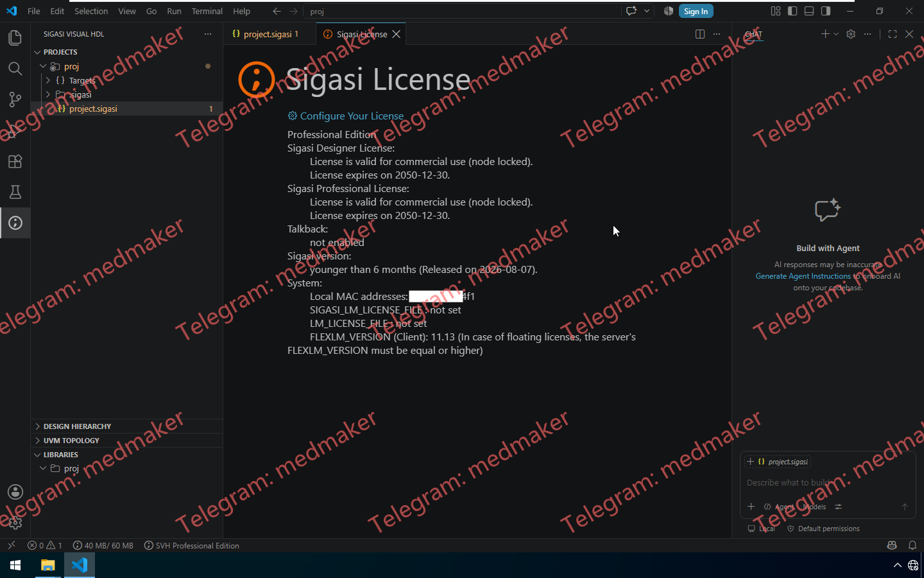Viewport: 924px width, 578px height.
Task: Click the Copilot status bar icon
Action: coord(892,545)
